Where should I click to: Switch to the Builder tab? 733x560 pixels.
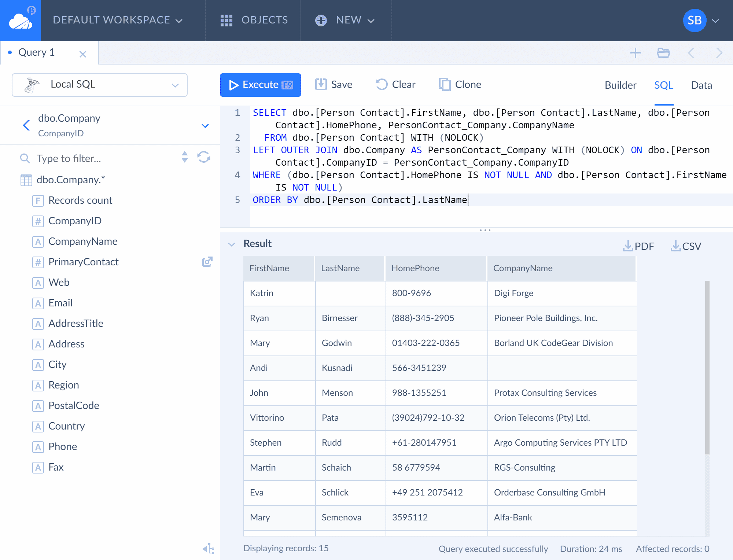620,85
